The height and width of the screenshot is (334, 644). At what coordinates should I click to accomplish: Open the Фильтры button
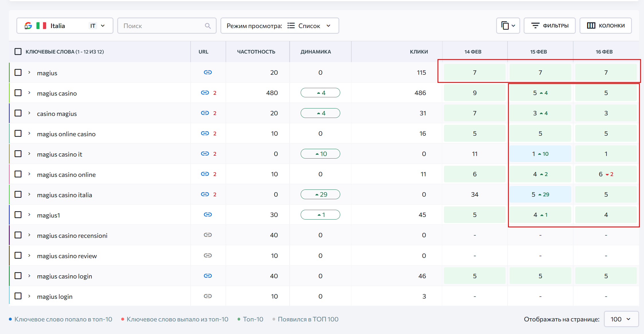pyautogui.click(x=549, y=26)
